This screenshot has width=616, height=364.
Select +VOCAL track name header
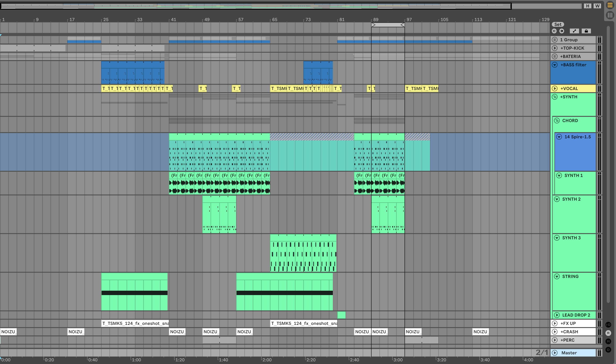coord(573,88)
